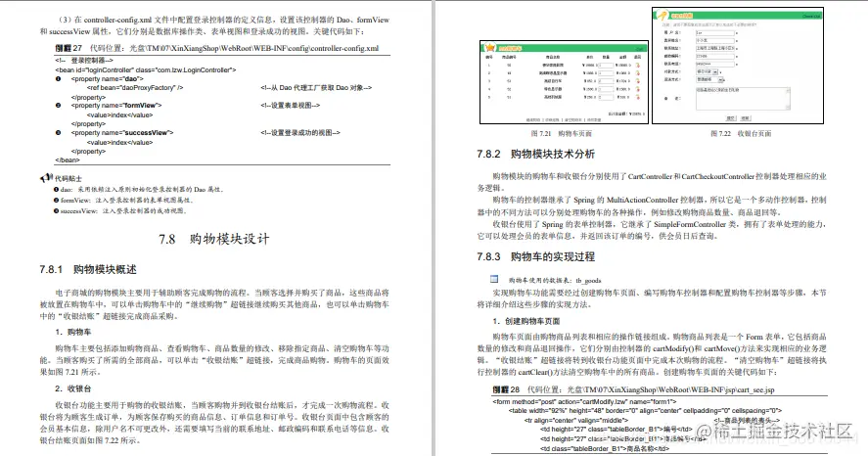The image size is (868, 456).
Task: Click the tip line starting with formView:
Action: (123, 200)
